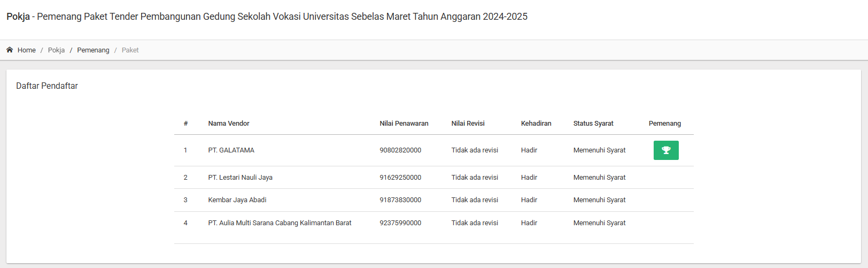
Task: Click the Nilai Revisi column header
Action: [468, 124]
